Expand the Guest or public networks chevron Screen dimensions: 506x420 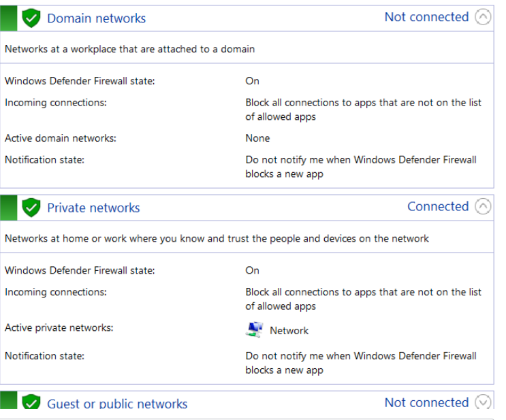[x=483, y=402]
